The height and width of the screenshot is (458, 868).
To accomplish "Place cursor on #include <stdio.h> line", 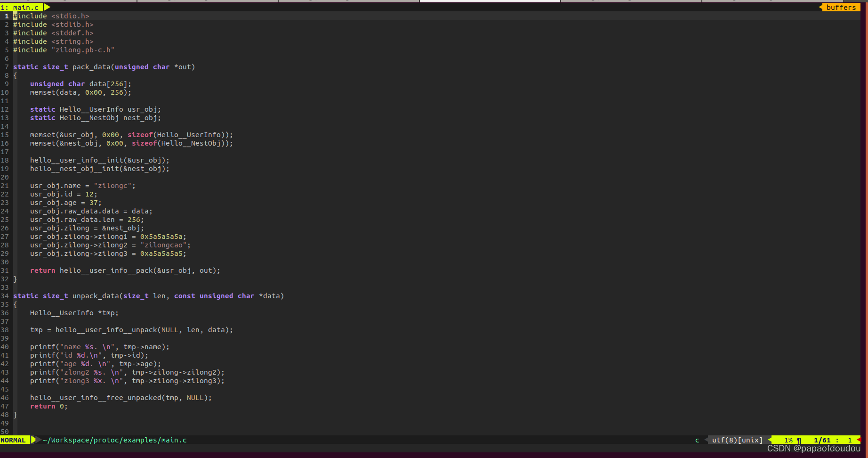I will pos(51,16).
